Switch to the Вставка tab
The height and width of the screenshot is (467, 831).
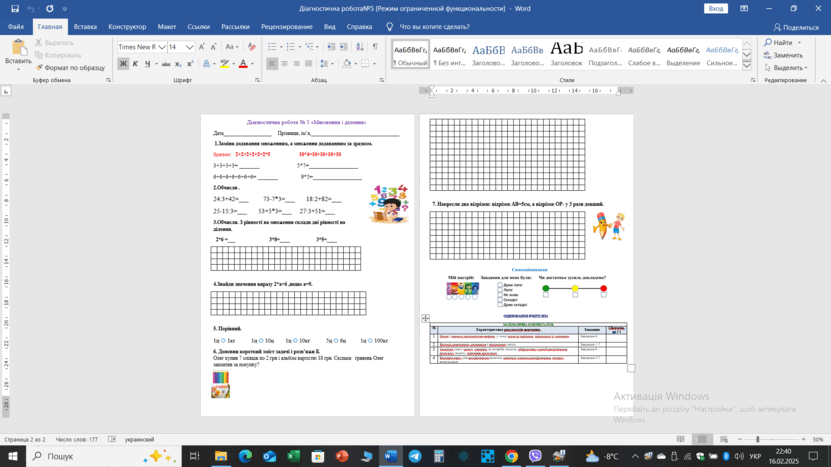[85, 27]
